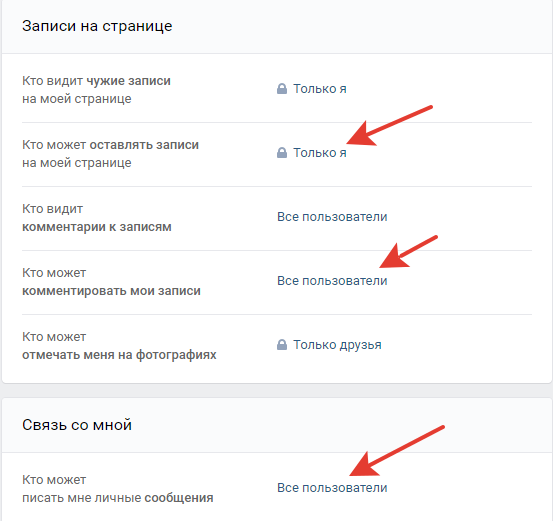Click red arrow pointing at оставлять записи setting

[389, 125]
